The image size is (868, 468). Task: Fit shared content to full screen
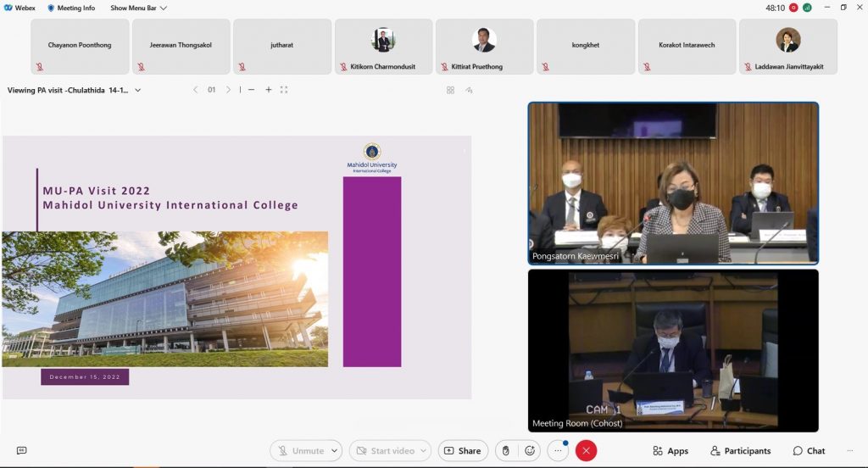tap(284, 90)
